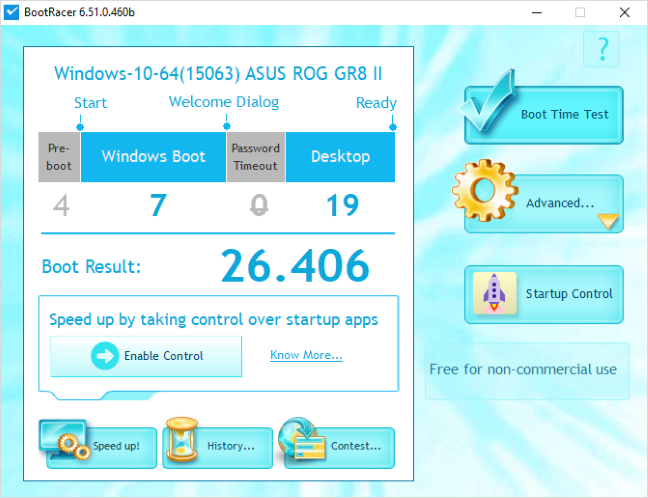
Task: Close the BootRacer window
Action: point(624,12)
